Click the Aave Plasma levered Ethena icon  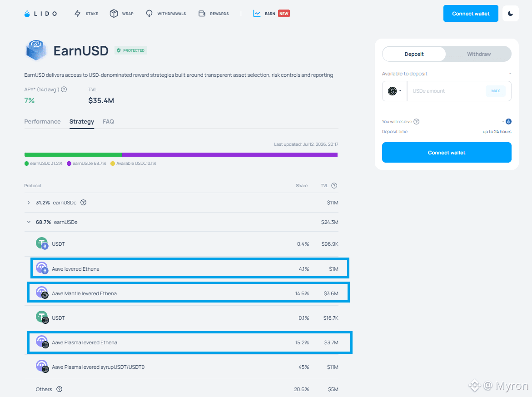pos(42,342)
